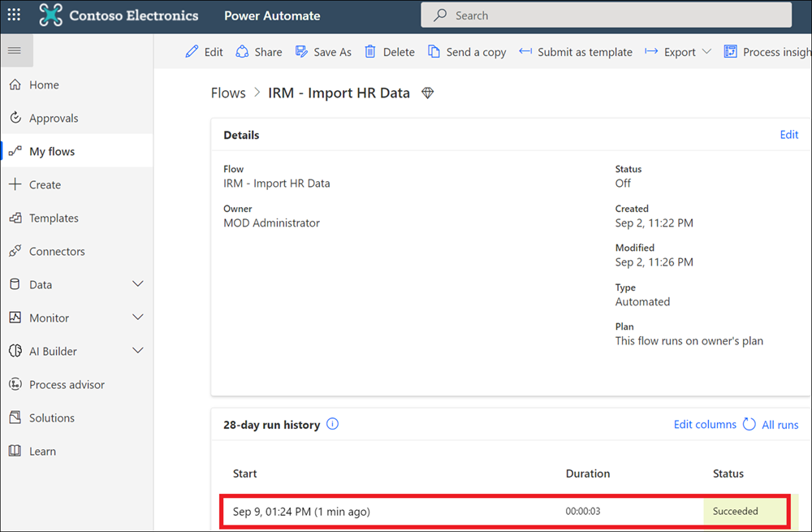Screen dimensions: 812x532
Task: Collapse the navigation with the hamburger icon
Action: 16,50
